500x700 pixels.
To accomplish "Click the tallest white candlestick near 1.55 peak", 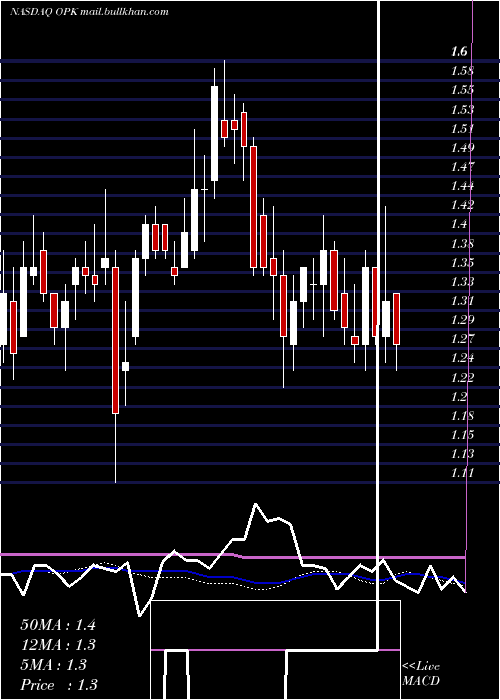I will [x=215, y=133].
